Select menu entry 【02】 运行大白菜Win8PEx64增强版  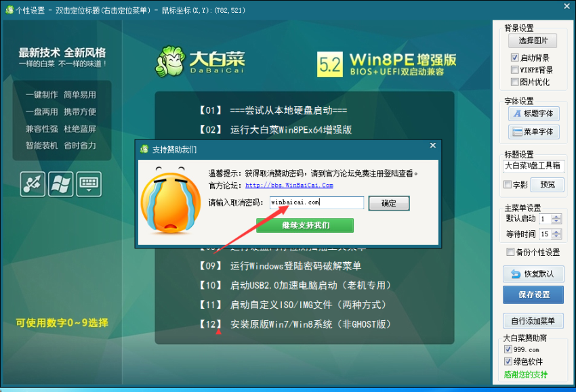[x=275, y=129]
